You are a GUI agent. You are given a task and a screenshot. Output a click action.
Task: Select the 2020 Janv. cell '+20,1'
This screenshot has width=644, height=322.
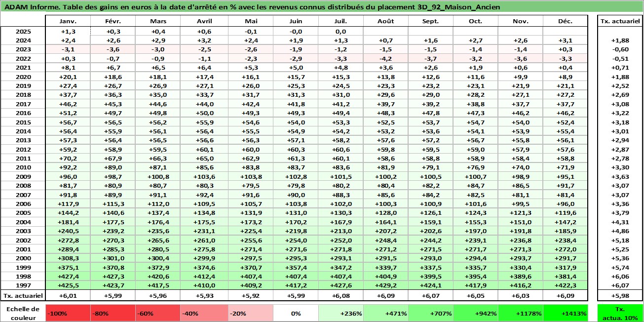coord(68,77)
